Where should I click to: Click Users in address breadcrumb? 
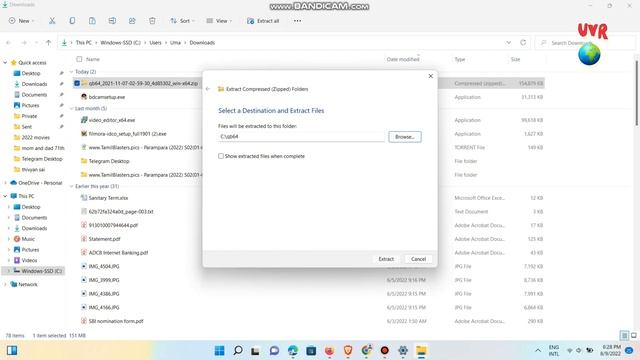click(156, 42)
